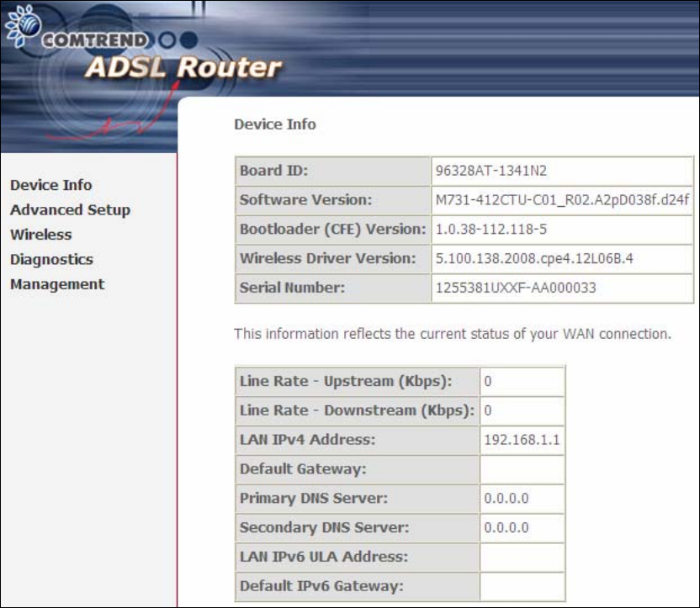
Task: Click the Line Rate - Upstream label
Action: [x=346, y=382]
